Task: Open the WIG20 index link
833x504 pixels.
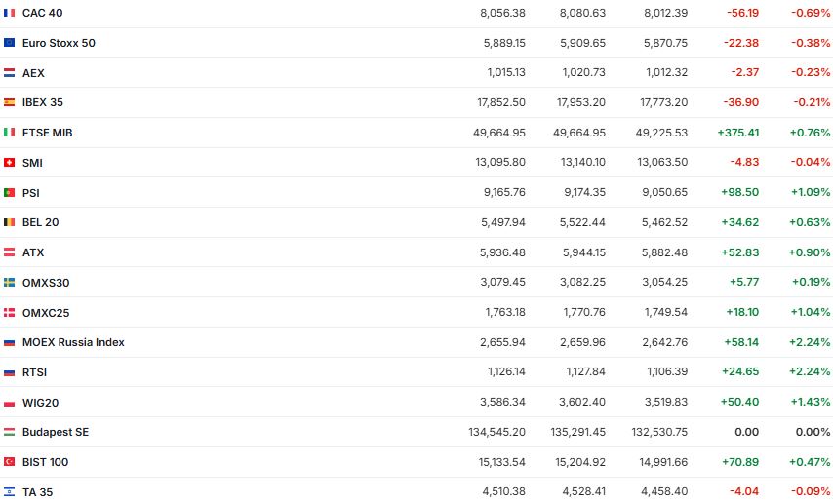Action: click(x=40, y=403)
